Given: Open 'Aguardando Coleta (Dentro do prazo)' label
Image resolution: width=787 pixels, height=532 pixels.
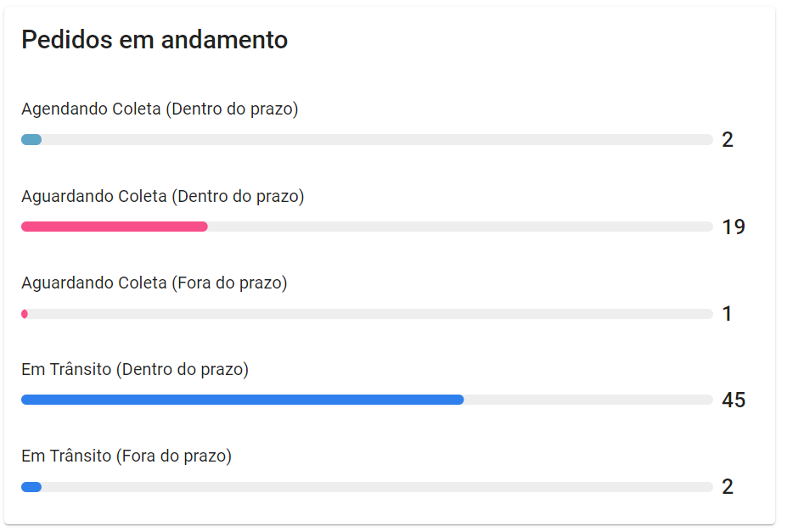Looking at the screenshot, I should (x=163, y=196).
